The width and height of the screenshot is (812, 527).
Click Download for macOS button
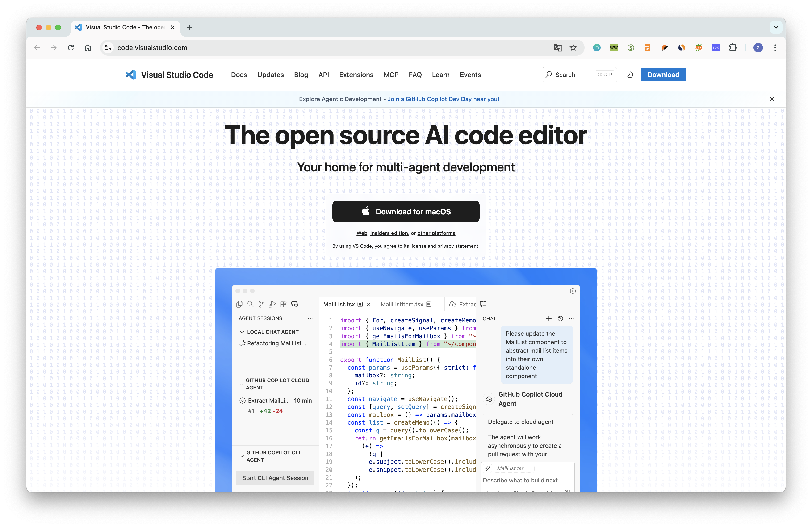(406, 211)
